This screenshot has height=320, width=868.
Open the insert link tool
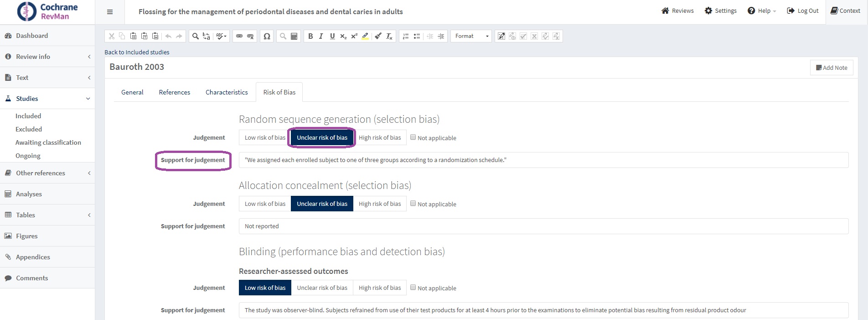point(239,36)
